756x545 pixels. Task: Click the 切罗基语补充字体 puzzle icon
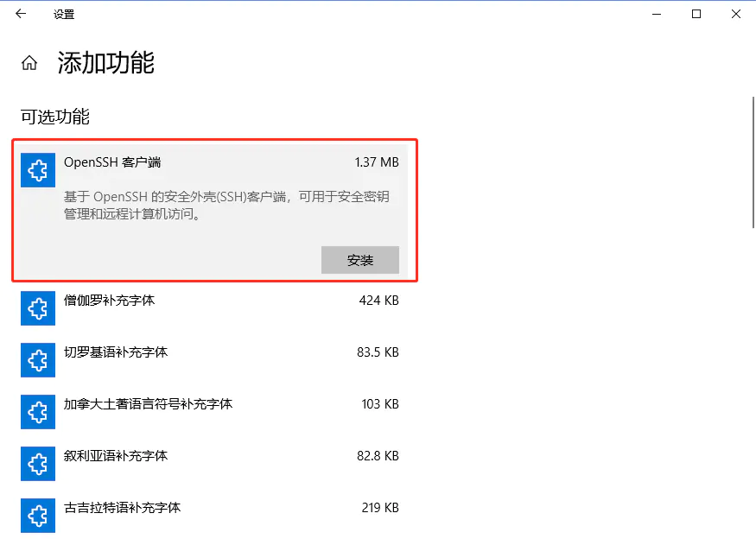coord(38,360)
